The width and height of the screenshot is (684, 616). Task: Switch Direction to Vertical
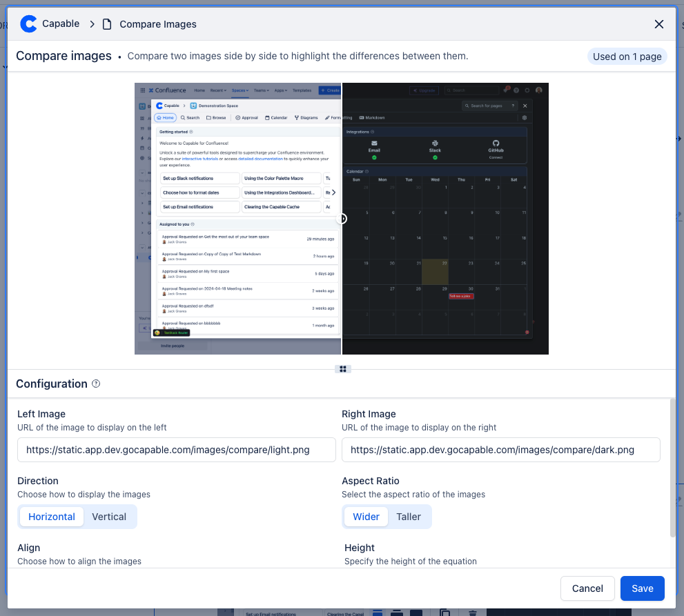click(x=109, y=517)
